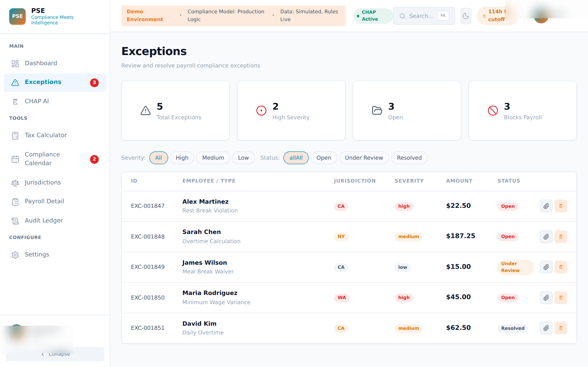Navigate to Audit Ledger
Viewport: 588px width, 367px height.
(44, 220)
